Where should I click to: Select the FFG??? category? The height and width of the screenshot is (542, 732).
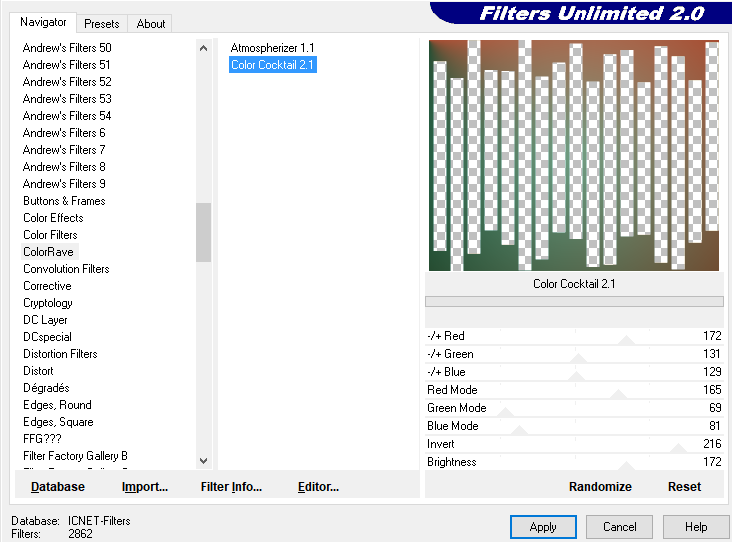click(42, 439)
